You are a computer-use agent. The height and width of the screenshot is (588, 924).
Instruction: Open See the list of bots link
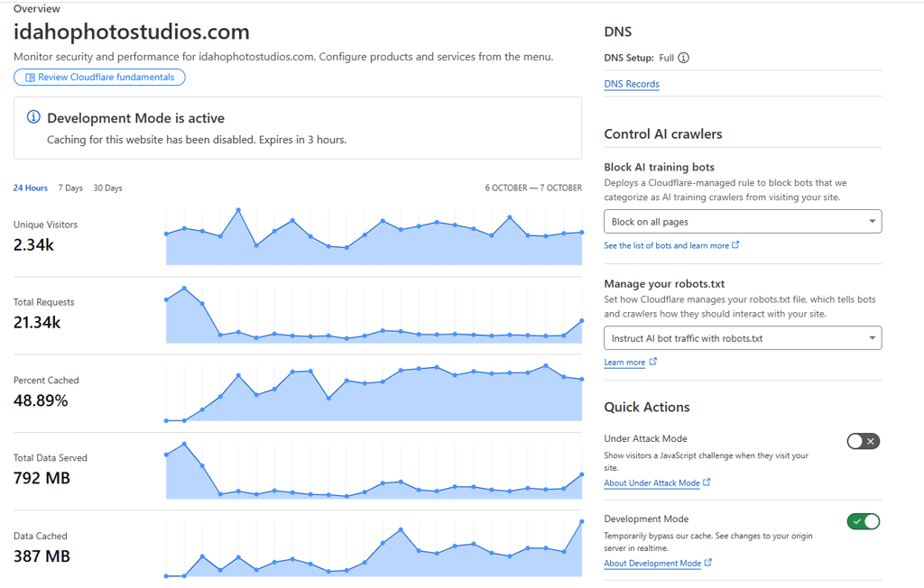tap(667, 245)
